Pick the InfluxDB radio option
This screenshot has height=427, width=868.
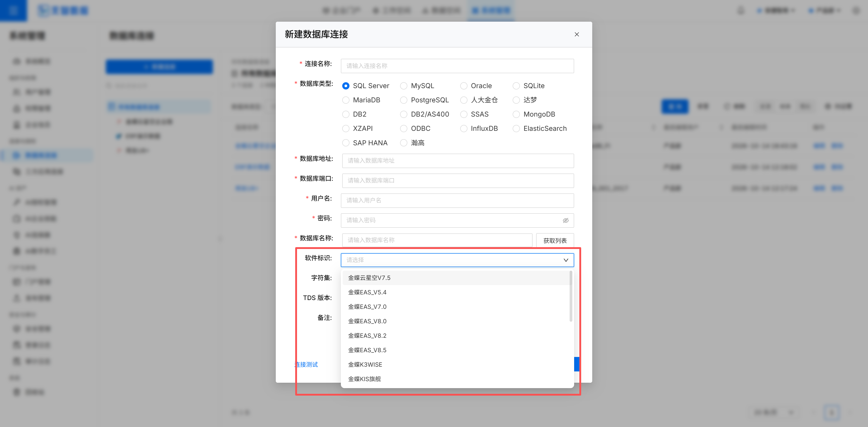[x=479, y=128]
